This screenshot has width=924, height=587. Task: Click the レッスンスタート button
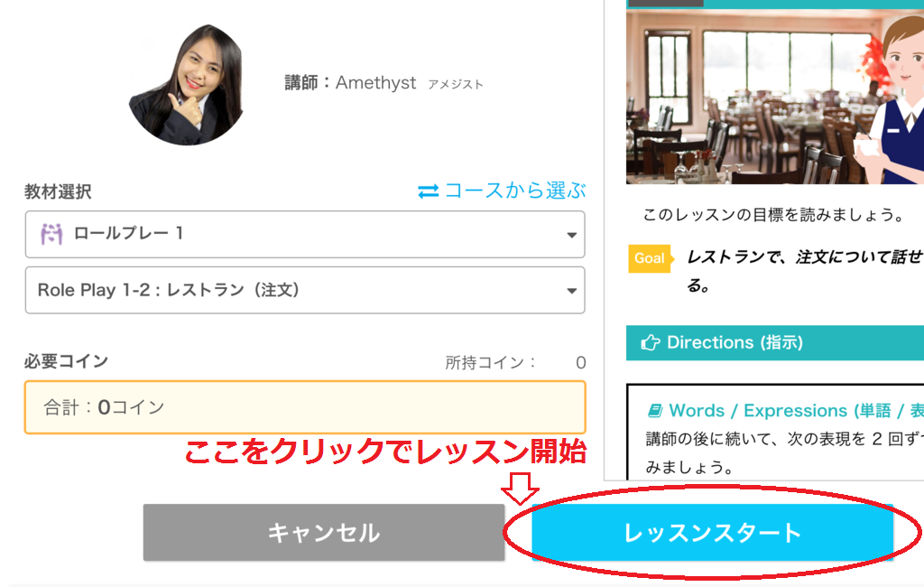(713, 532)
